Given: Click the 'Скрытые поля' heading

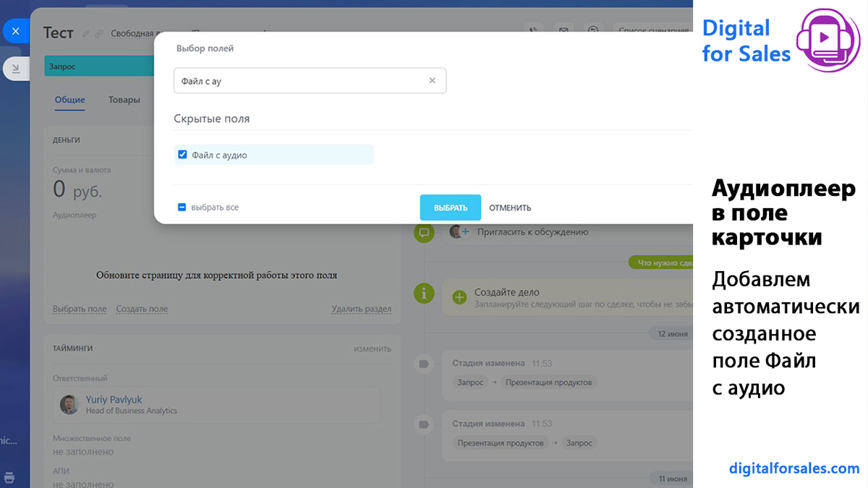Looking at the screenshot, I should click(211, 119).
